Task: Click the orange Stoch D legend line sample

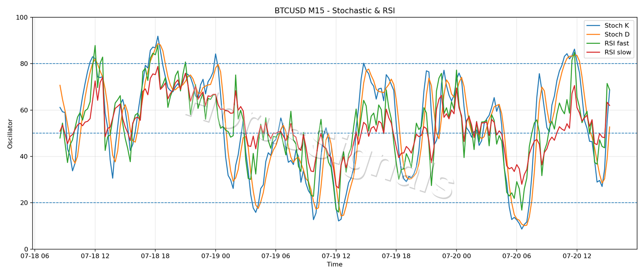Action: 594,35
